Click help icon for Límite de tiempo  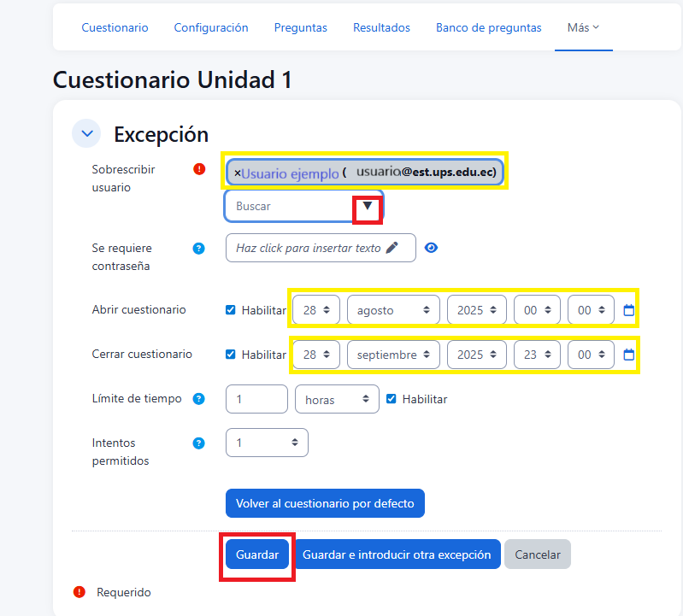(x=199, y=399)
